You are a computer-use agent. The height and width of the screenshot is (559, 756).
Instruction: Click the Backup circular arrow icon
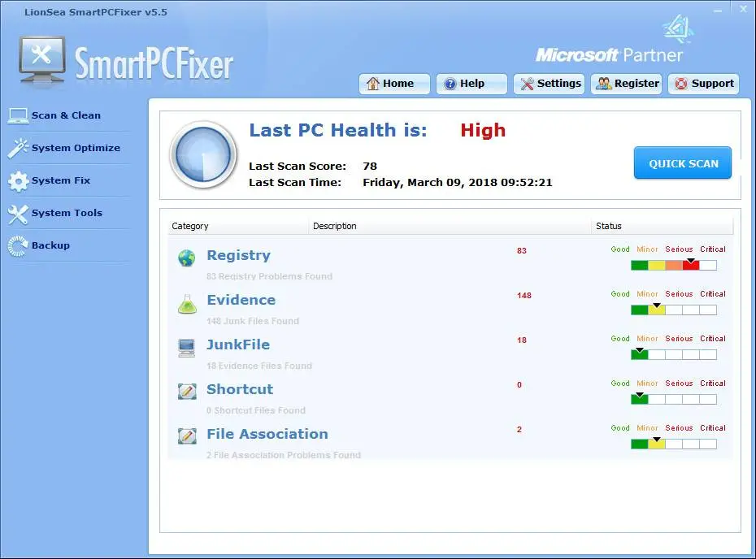(x=19, y=246)
